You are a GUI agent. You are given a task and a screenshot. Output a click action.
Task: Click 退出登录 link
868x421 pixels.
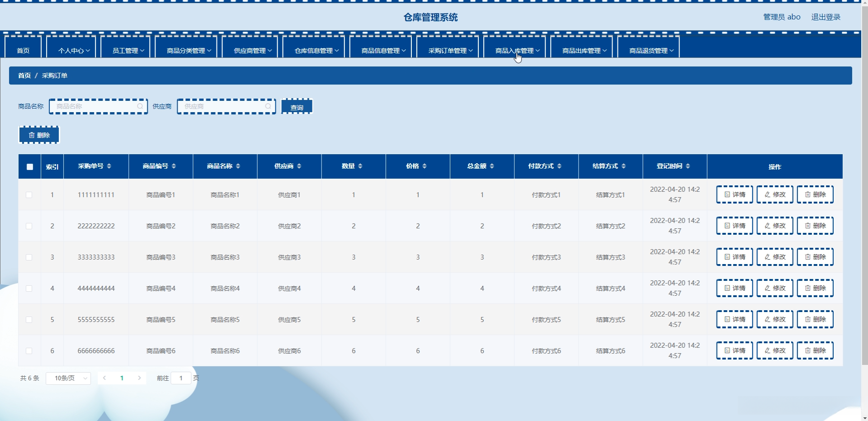click(x=826, y=17)
